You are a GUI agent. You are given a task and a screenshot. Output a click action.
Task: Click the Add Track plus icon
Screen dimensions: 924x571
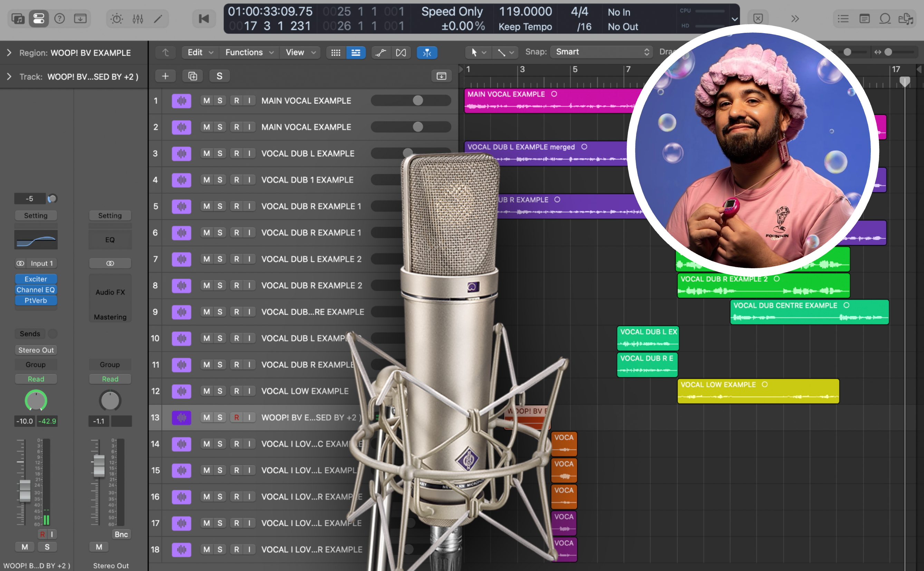click(x=165, y=76)
